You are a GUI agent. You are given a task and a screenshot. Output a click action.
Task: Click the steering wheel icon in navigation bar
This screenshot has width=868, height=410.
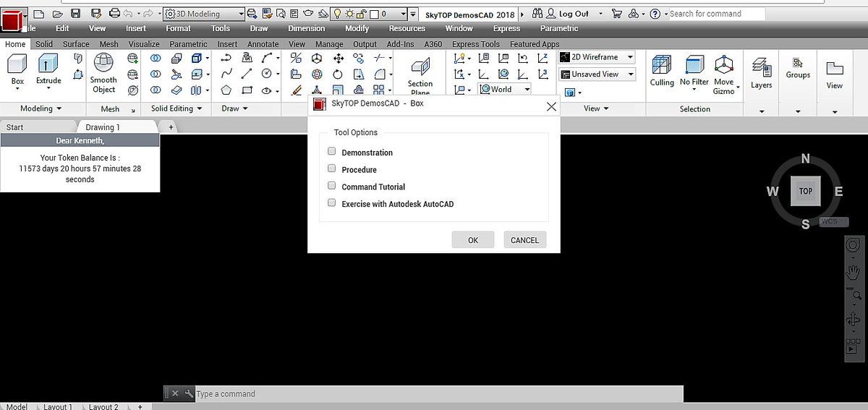tap(854, 245)
